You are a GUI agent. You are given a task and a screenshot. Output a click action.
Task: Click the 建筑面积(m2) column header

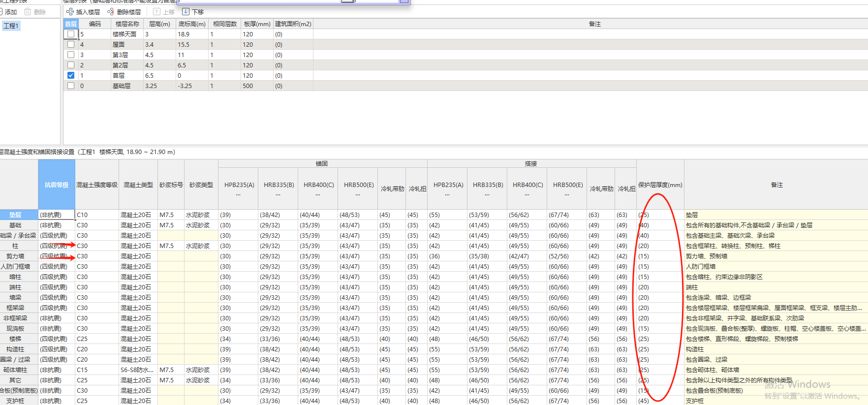click(x=293, y=24)
